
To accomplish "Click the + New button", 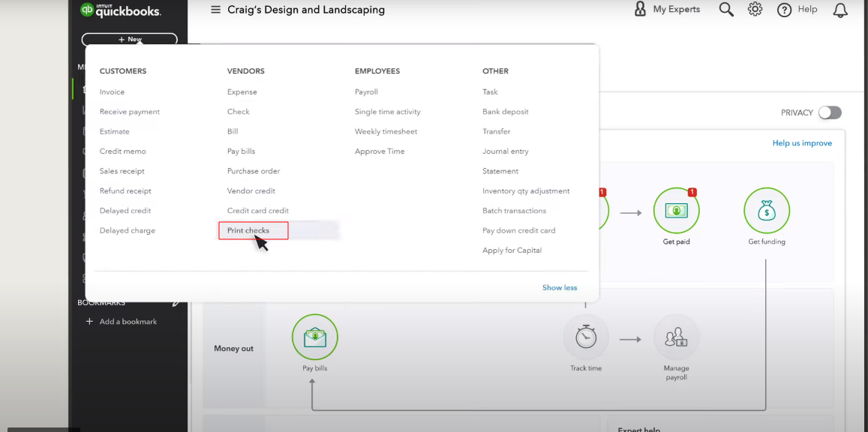I will [130, 40].
